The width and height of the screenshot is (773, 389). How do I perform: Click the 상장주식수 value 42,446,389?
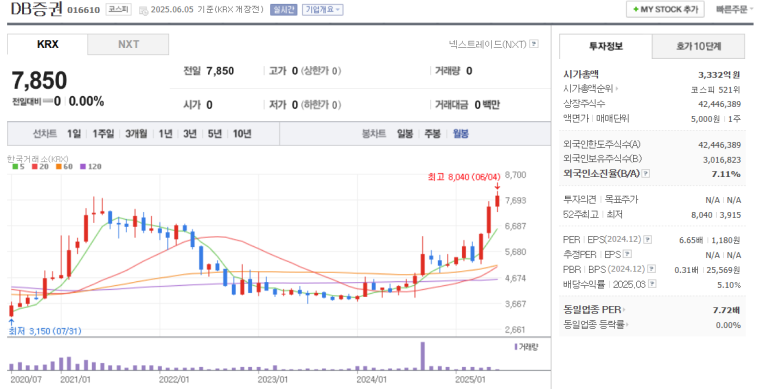pos(719,104)
